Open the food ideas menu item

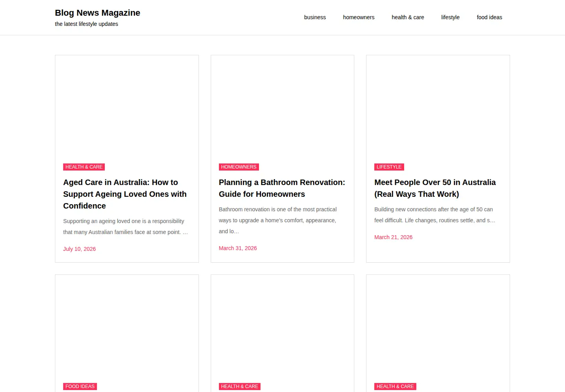[x=489, y=17]
